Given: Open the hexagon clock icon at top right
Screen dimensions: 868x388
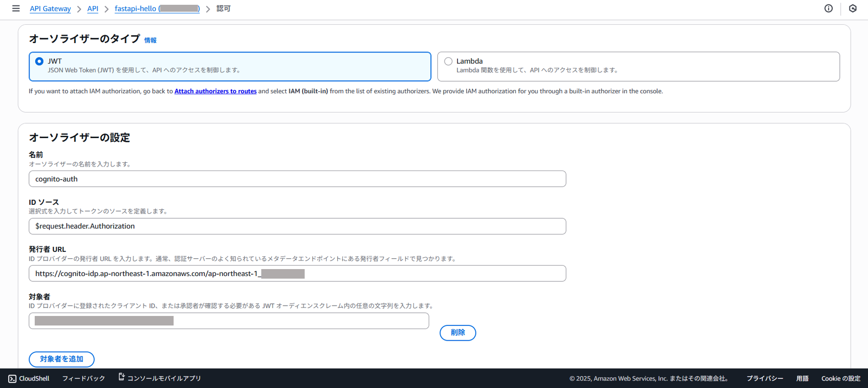Looking at the screenshot, I should coord(853,8).
